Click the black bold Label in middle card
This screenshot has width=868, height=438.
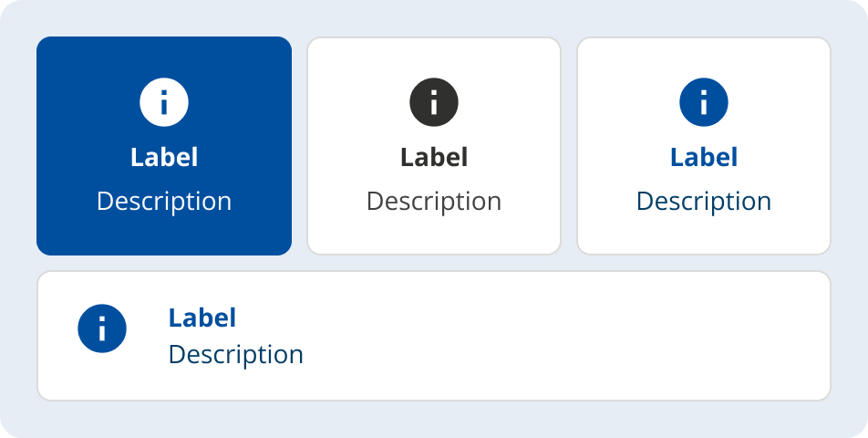[x=434, y=157]
